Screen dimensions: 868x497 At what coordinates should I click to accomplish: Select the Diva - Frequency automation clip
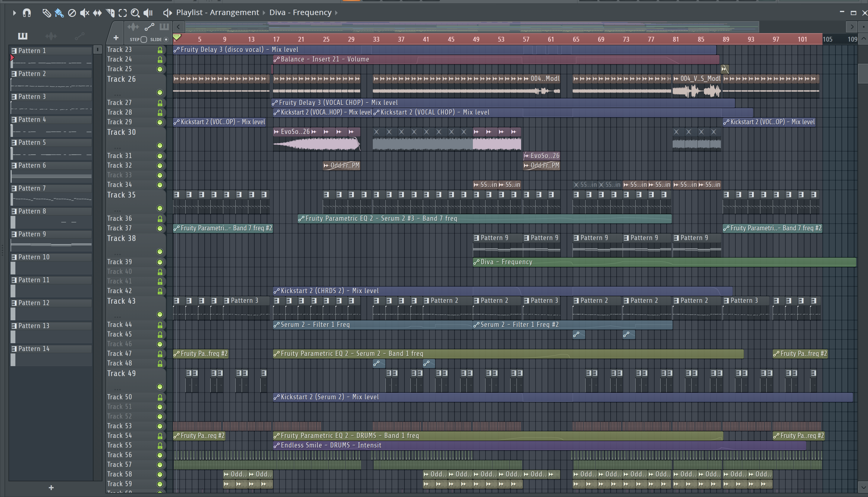click(664, 262)
